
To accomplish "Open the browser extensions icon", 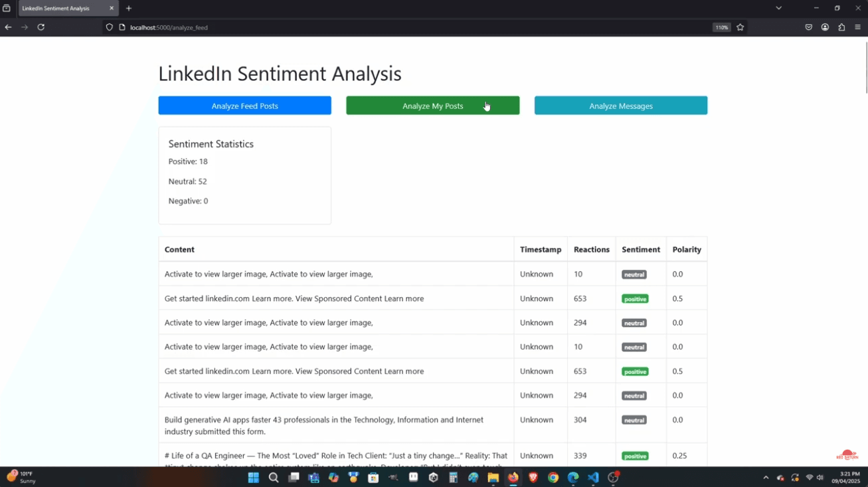I will coord(841,27).
